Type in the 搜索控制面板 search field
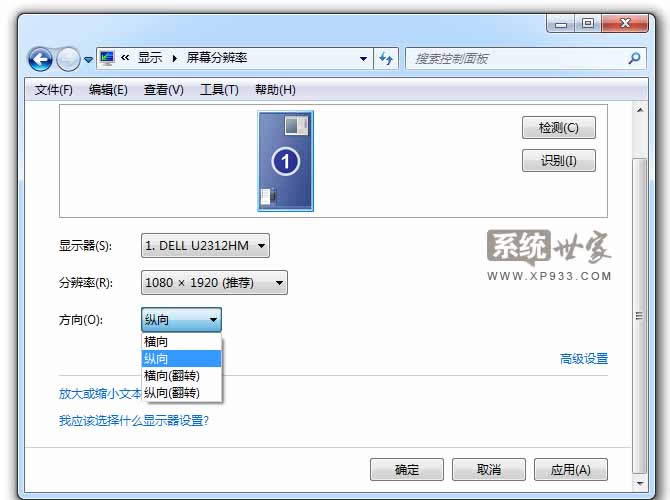Image resolution: width=670 pixels, height=500 pixels. click(x=515, y=58)
